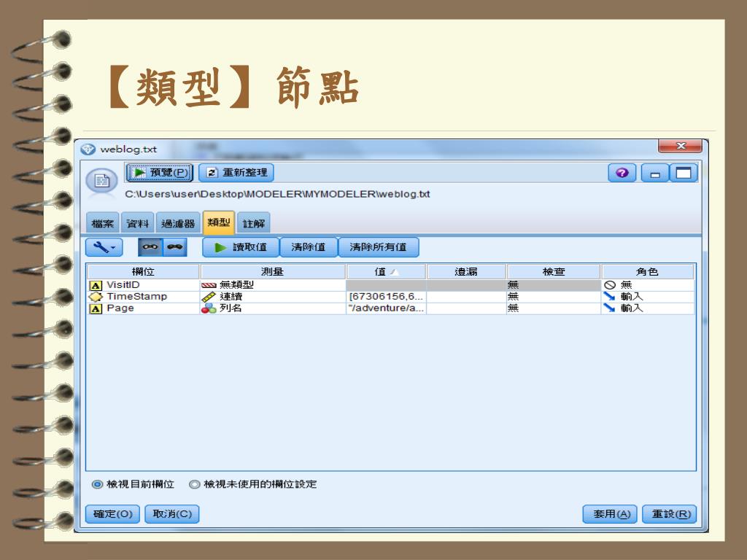Screen dimensions: 747x560
Task: Click the "/adventure/a... value cell
Action: (x=386, y=308)
